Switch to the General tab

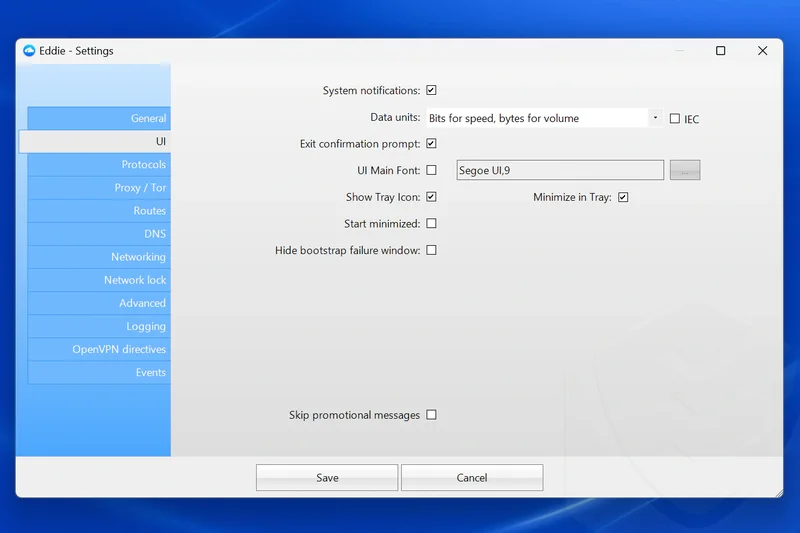coord(99,118)
